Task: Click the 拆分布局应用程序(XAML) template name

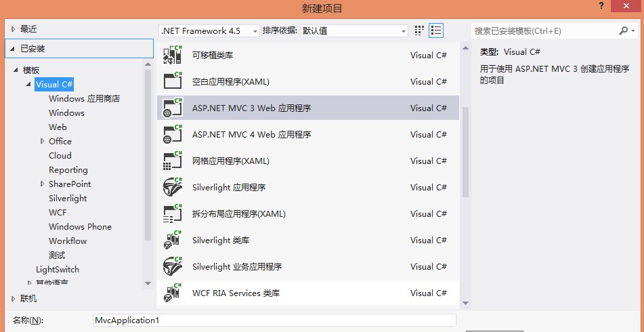Action: point(238,213)
